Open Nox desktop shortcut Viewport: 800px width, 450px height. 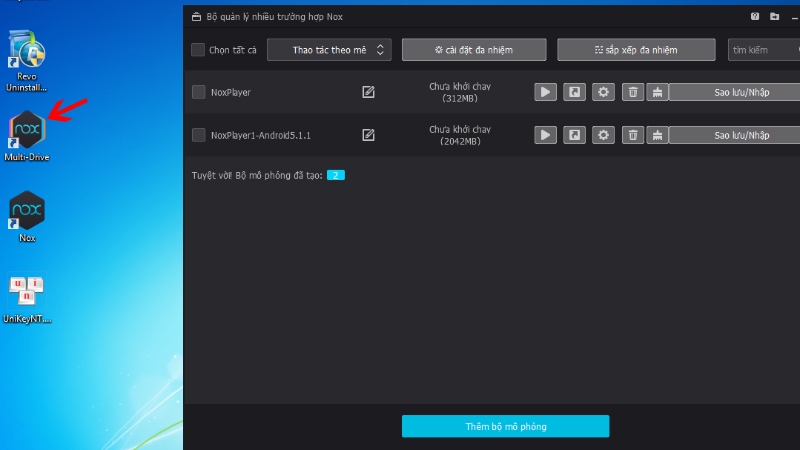[27, 216]
